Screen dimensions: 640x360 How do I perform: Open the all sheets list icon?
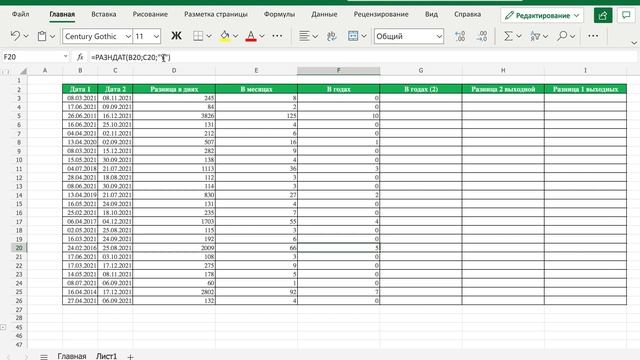click(44, 357)
